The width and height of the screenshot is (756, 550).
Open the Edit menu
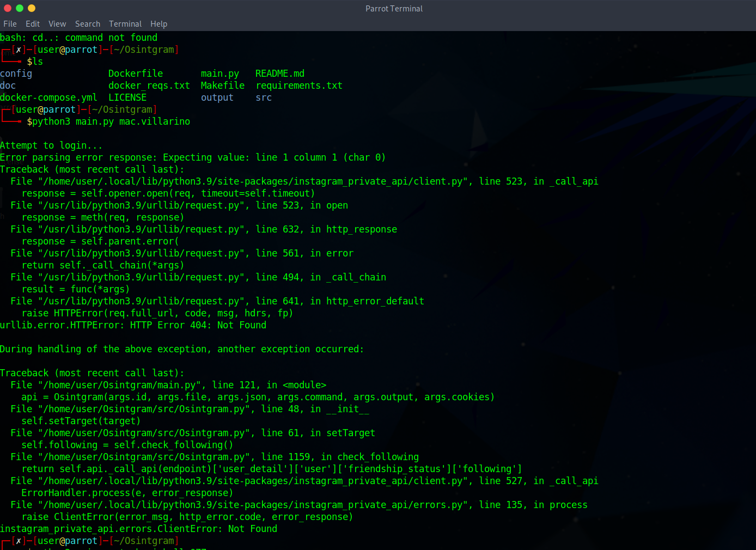tap(33, 23)
